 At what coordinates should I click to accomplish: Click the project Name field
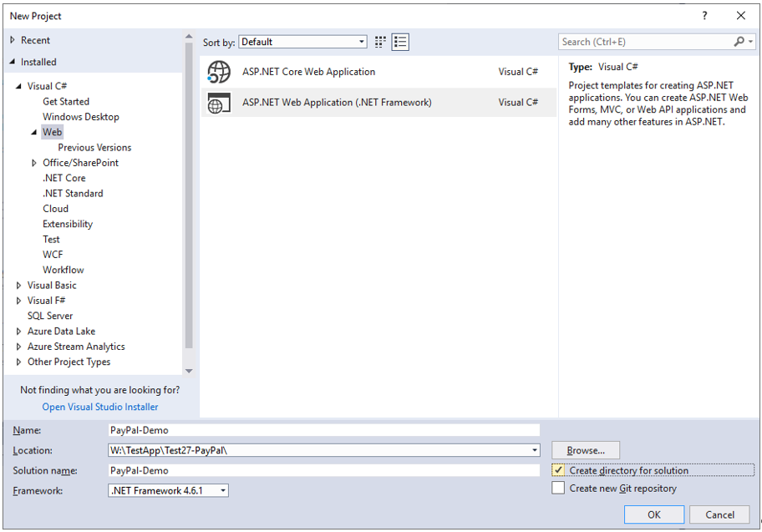323,430
